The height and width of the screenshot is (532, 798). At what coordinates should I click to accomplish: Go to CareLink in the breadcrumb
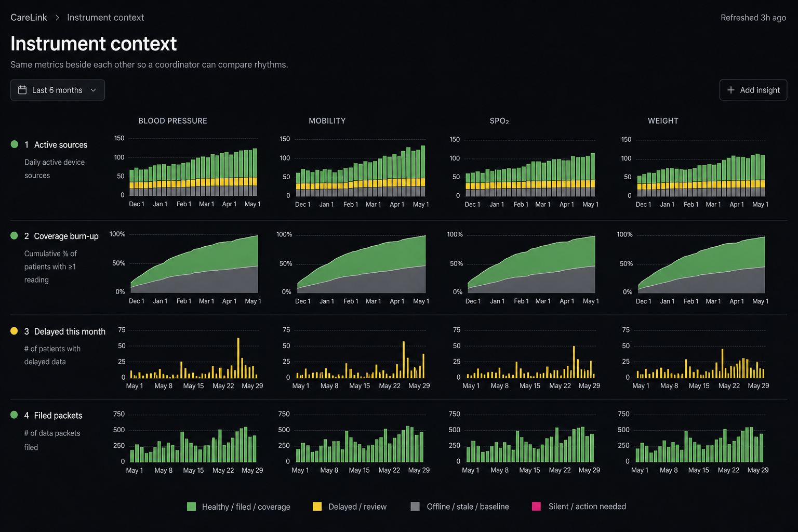(x=29, y=18)
